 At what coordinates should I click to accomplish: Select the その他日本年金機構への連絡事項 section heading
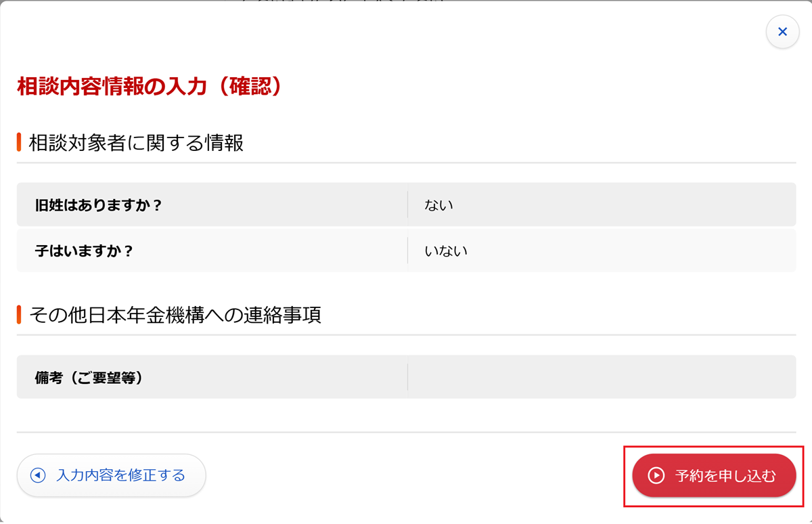[x=175, y=315]
